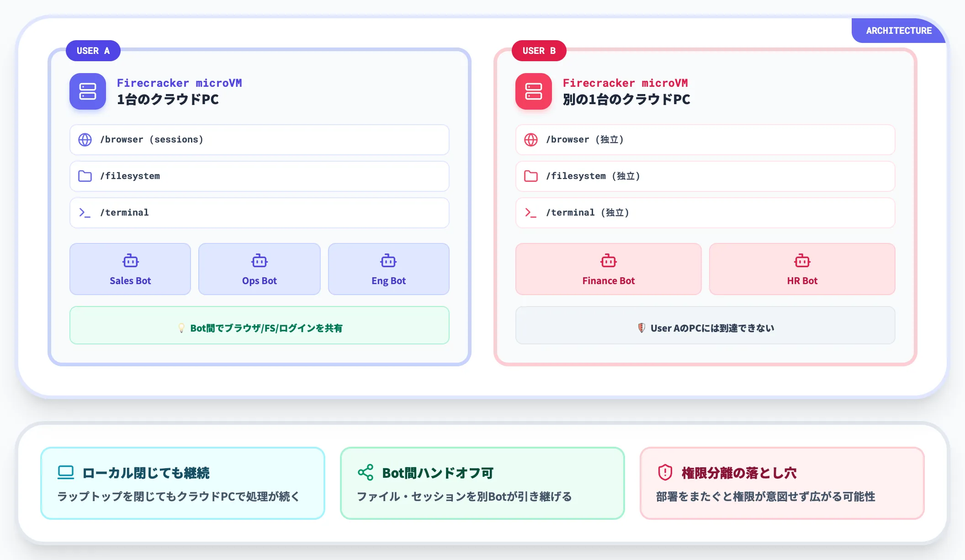Click the Bot間でブラウザ/FS/ログインを共有 text
965x560 pixels.
pyautogui.click(x=266, y=328)
